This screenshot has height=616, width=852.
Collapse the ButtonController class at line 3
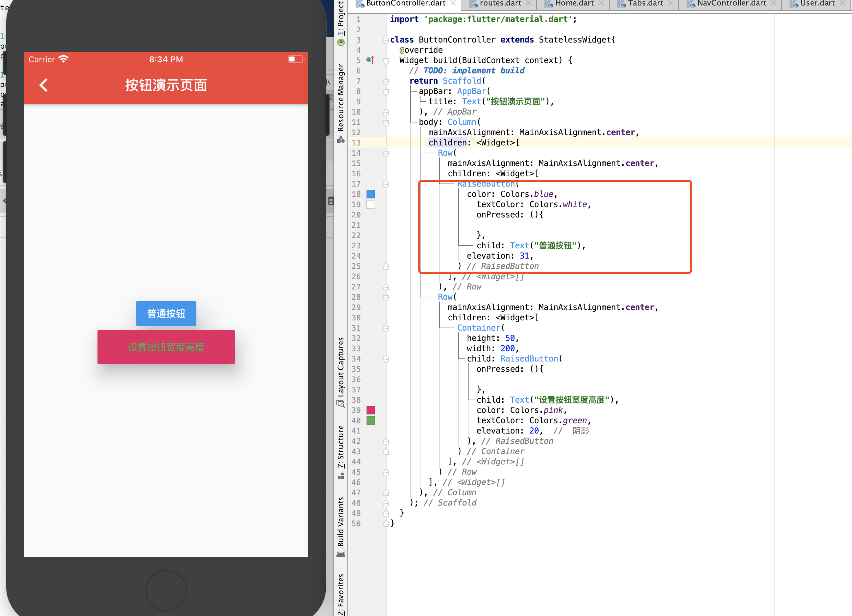[386, 40]
